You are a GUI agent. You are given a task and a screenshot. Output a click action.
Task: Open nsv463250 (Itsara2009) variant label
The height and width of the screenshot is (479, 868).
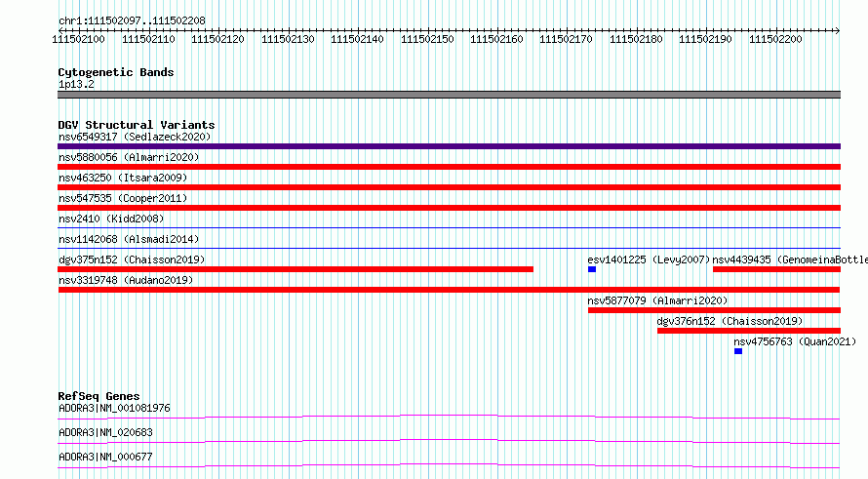pos(123,178)
